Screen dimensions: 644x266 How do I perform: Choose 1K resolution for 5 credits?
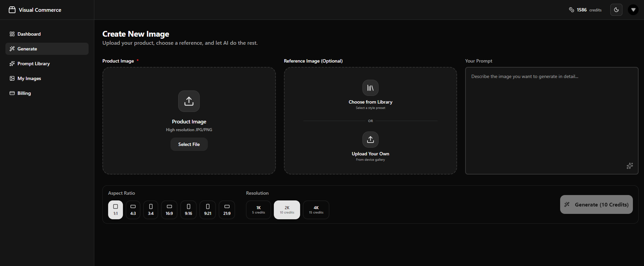coord(258,210)
